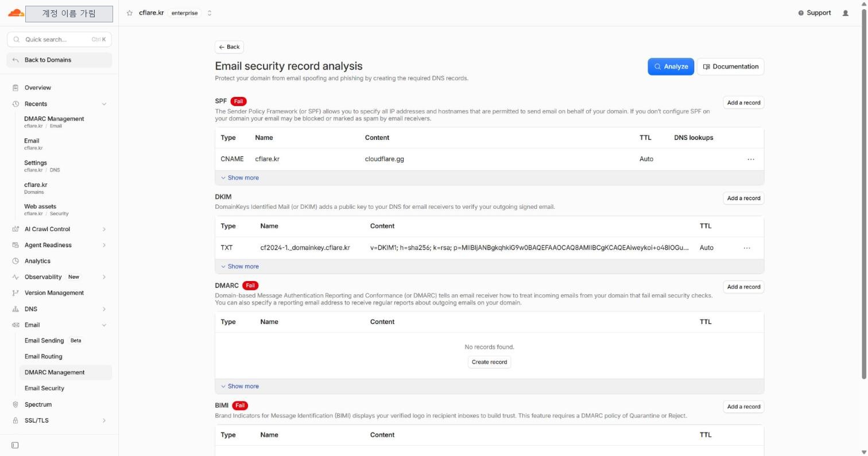Click the Spectrum shield icon
The width and height of the screenshot is (868, 456).
coord(15,404)
